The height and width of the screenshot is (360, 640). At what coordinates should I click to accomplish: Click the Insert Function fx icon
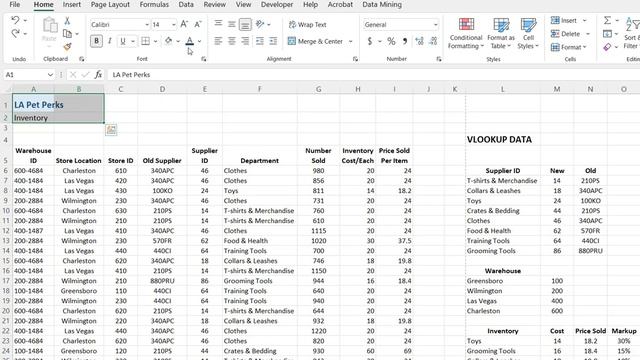tap(98, 75)
